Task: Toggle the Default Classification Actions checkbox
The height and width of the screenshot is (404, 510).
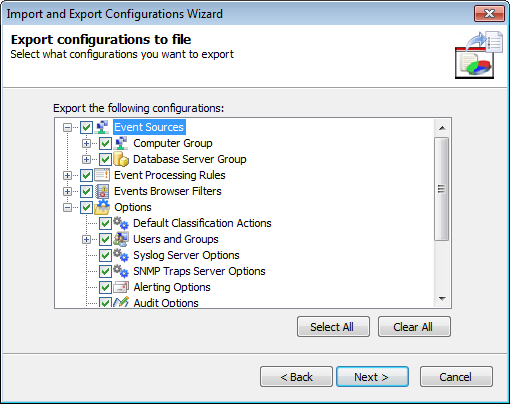Action: click(105, 223)
